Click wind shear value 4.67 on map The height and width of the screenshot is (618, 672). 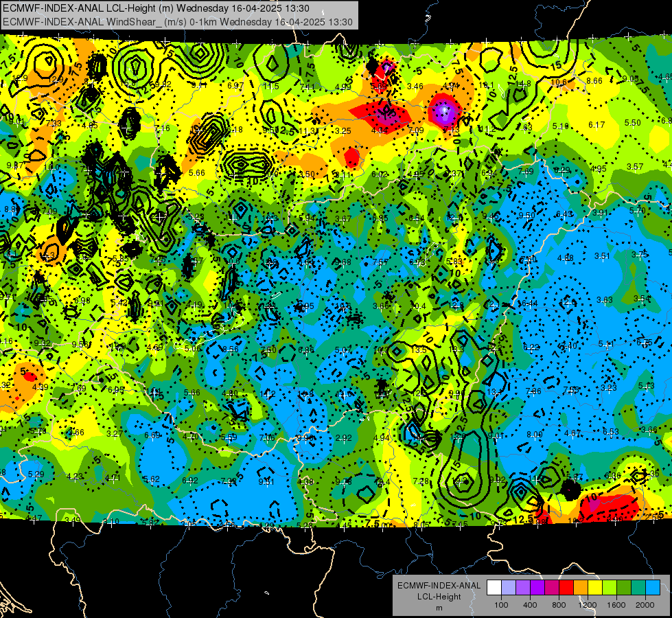click(572, 433)
